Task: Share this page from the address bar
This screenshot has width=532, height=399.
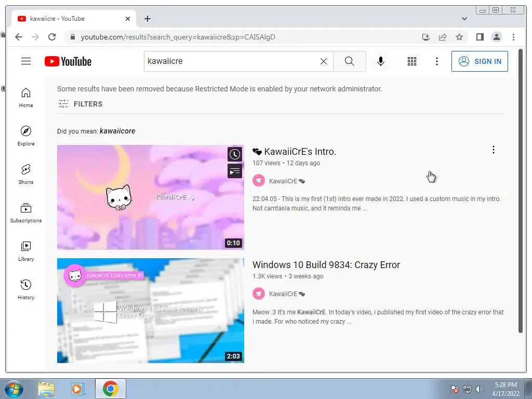Action: click(x=443, y=37)
